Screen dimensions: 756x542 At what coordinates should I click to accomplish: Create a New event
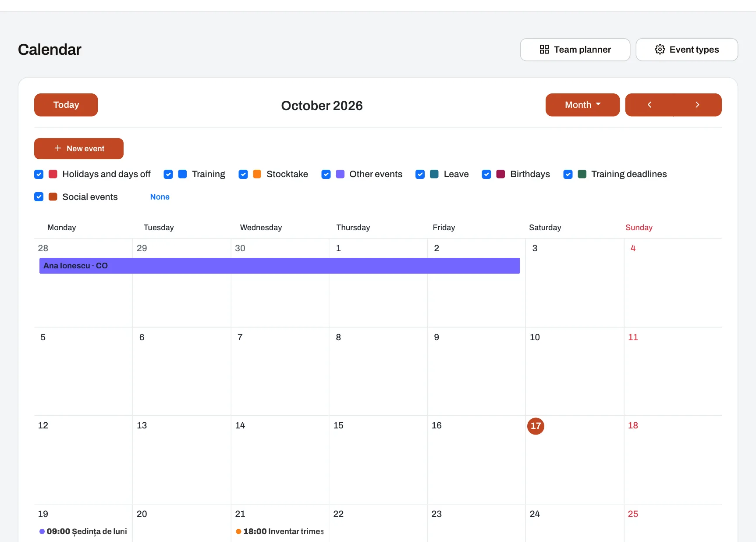coord(79,149)
